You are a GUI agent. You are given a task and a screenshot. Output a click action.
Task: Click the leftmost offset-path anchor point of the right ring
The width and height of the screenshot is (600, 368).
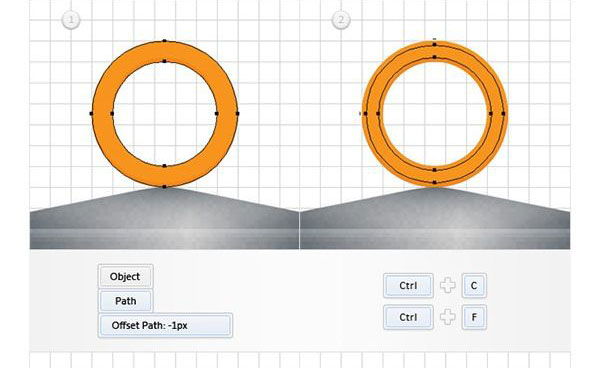click(x=365, y=114)
